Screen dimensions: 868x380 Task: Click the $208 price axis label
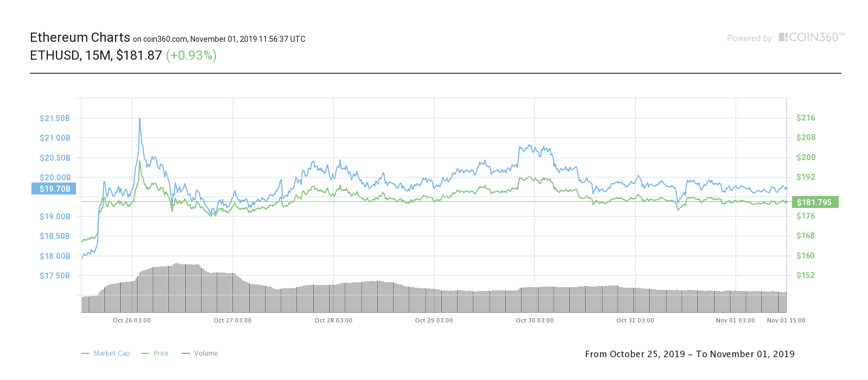tap(806, 137)
